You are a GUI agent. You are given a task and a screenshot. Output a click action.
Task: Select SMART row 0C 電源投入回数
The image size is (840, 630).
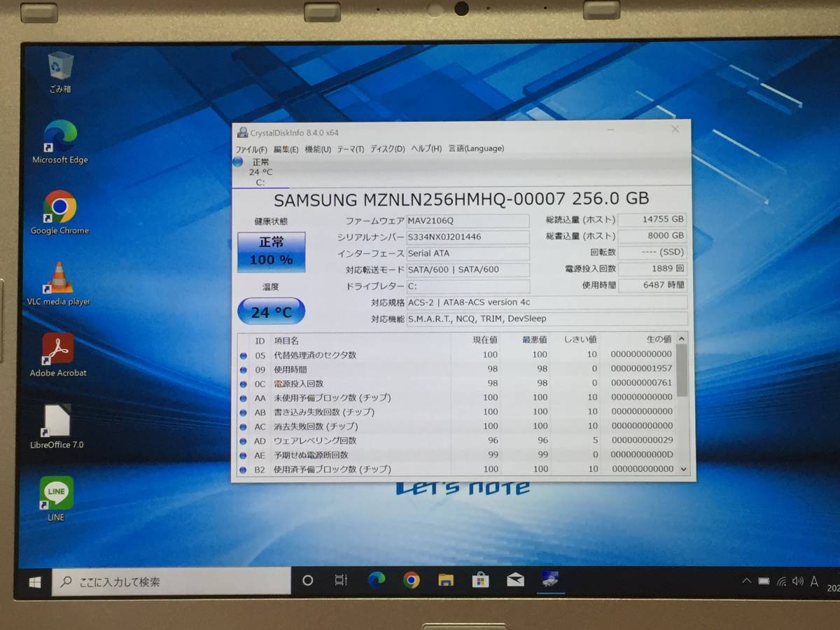click(x=456, y=384)
